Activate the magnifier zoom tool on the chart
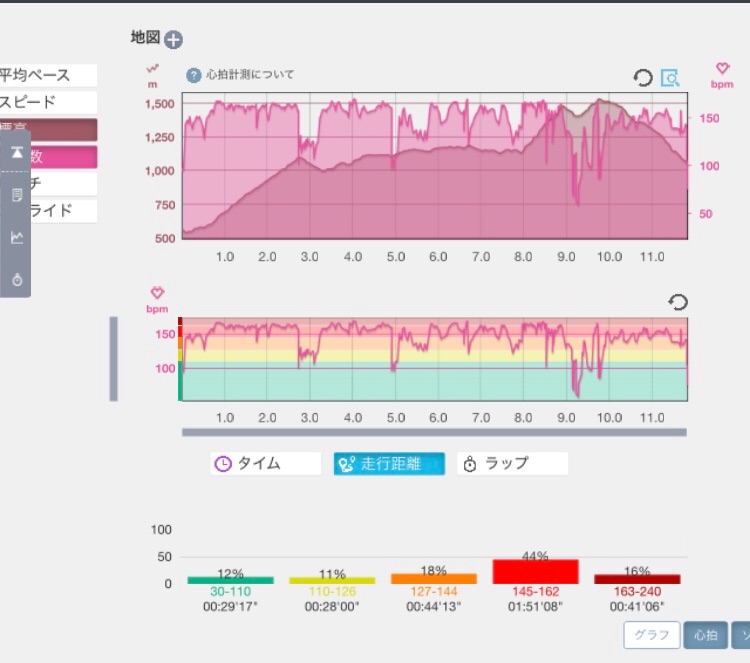This screenshot has height=663, width=750. [x=670, y=77]
